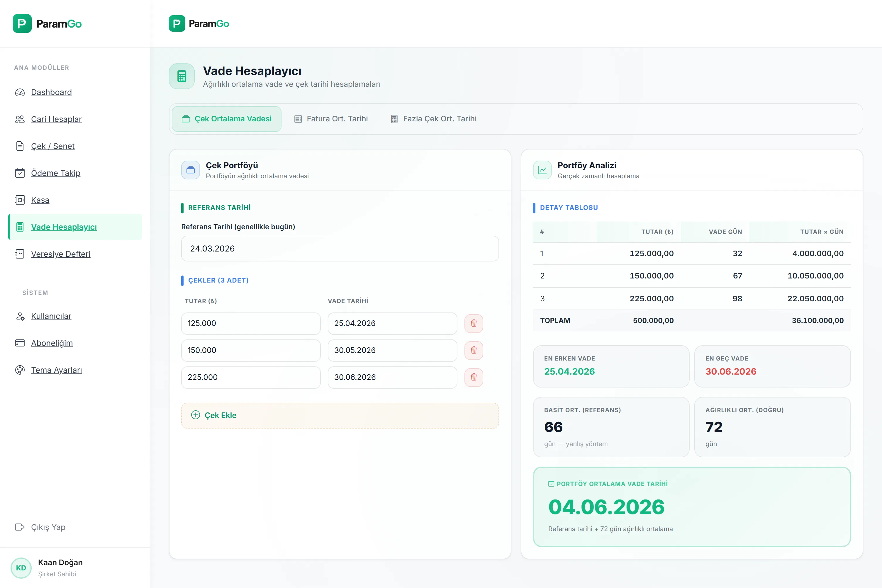The width and height of the screenshot is (882, 588).
Task: Open the Dashboard module icon
Action: coord(20,92)
